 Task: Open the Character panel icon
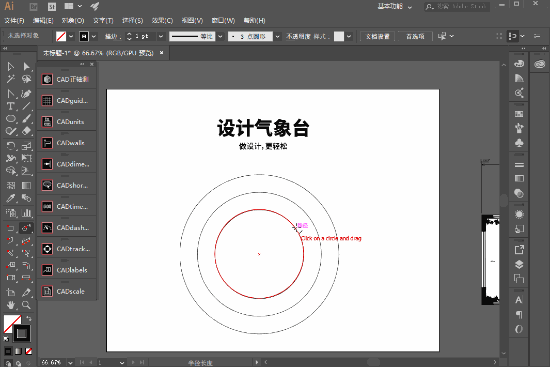click(519, 300)
